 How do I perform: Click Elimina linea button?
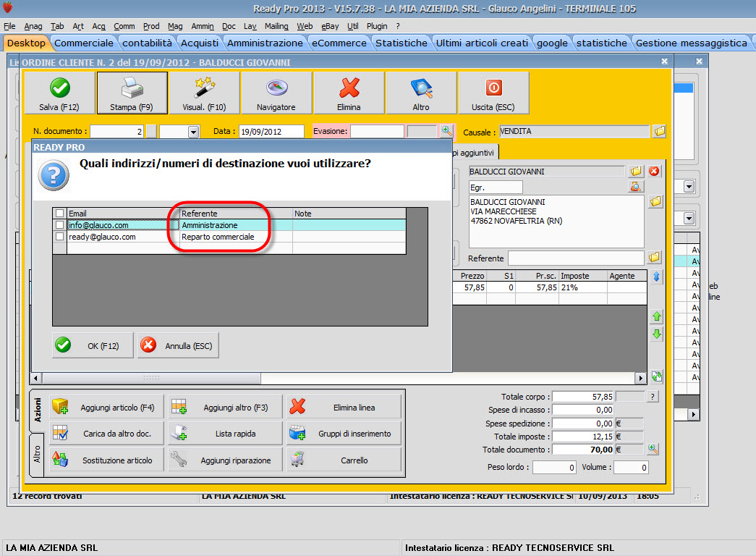click(344, 408)
